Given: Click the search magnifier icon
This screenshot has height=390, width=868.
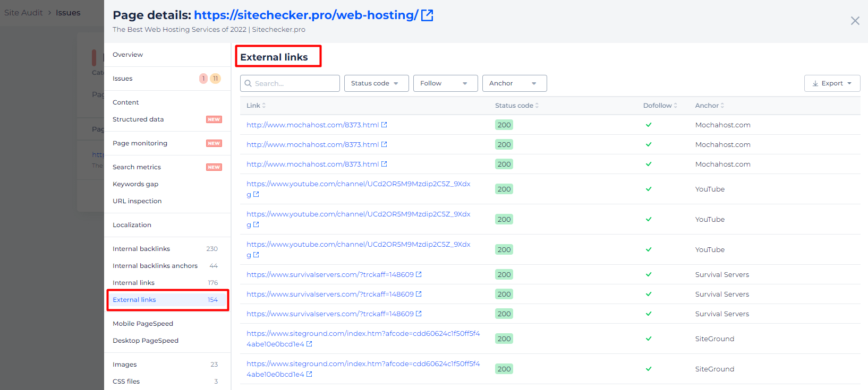Looking at the screenshot, I should coord(248,83).
